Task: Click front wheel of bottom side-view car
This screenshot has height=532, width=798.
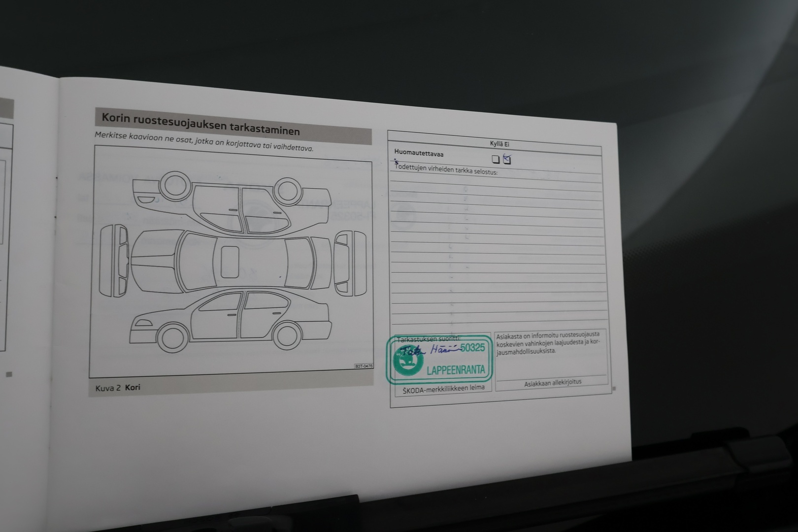Action: point(172,338)
